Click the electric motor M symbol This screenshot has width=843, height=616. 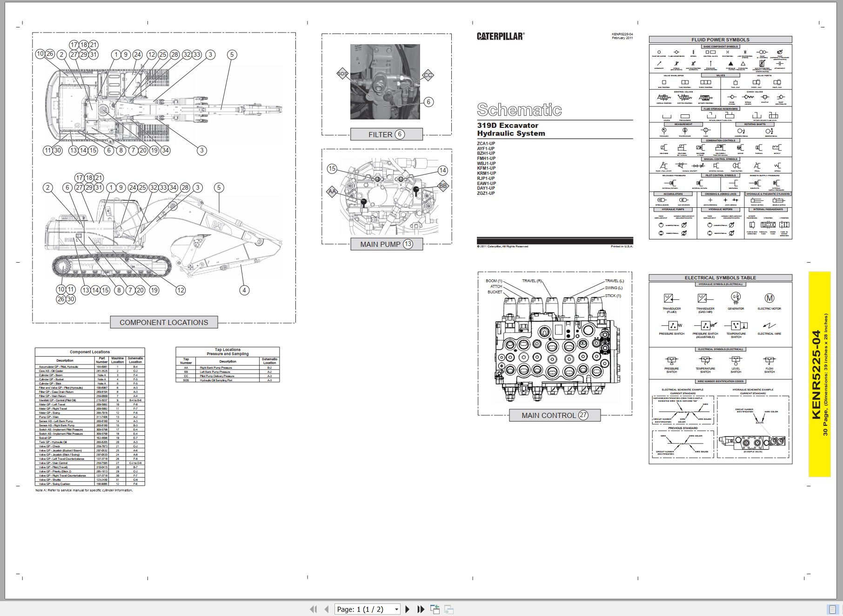pos(769,298)
